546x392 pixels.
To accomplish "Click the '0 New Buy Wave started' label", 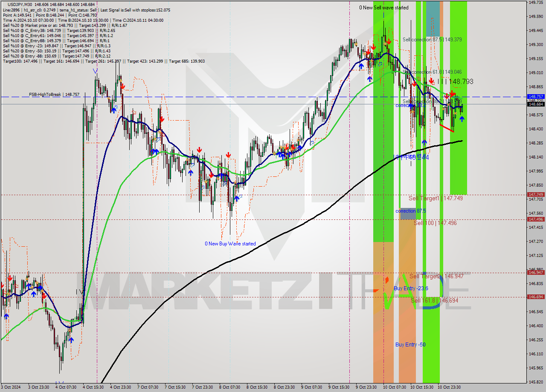I will 230,244.
